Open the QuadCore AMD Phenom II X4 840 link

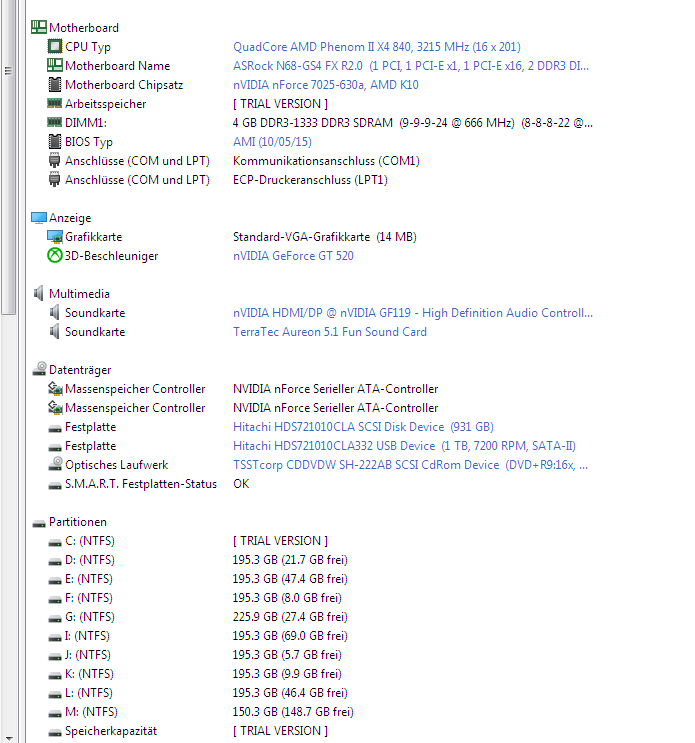(x=377, y=46)
